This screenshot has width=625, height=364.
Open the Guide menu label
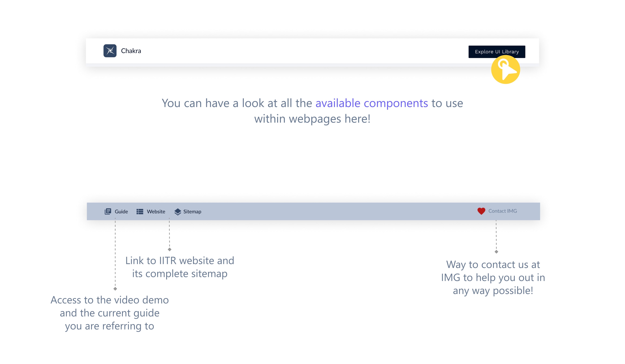121,212
